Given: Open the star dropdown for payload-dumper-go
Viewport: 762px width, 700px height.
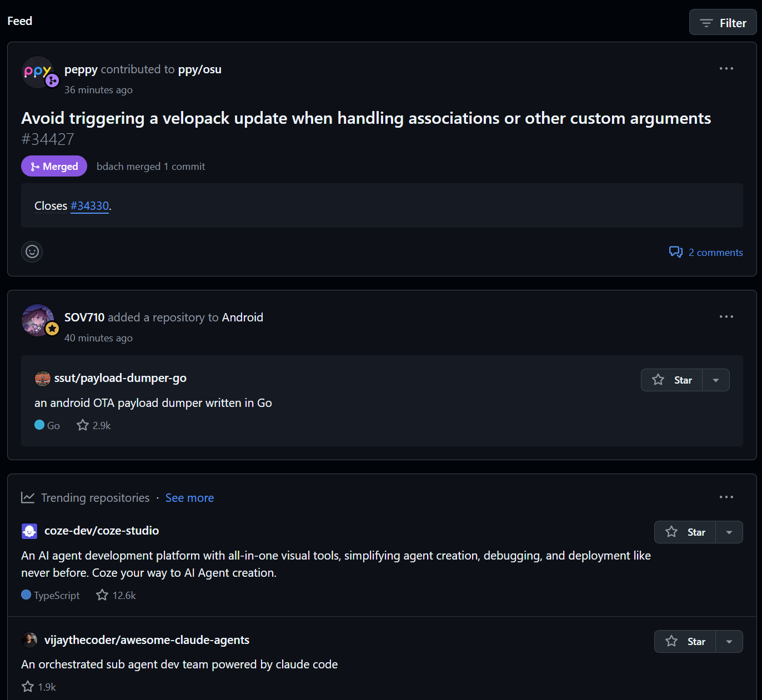Looking at the screenshot, I should tap(716, 380).
